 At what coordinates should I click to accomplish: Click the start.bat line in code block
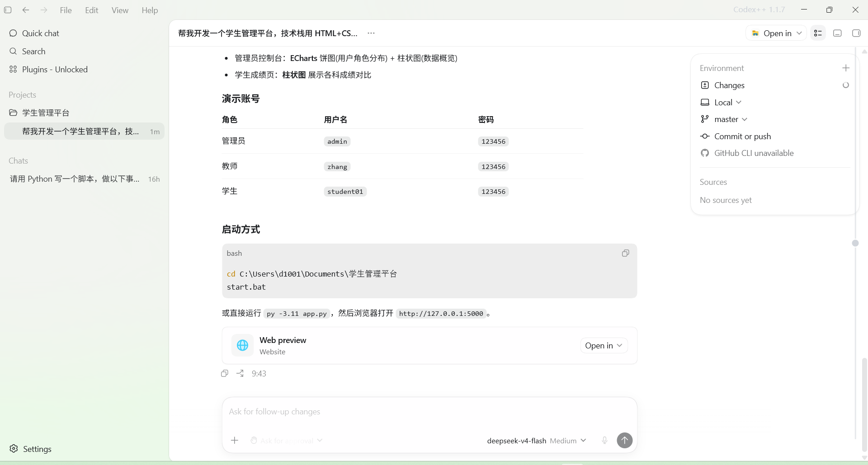[x=246, y=287]
